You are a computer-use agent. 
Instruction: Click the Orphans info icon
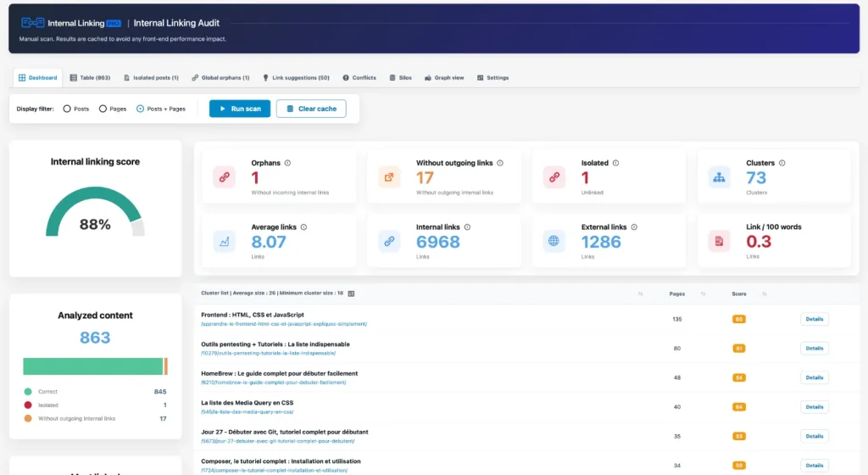[287, 163]
